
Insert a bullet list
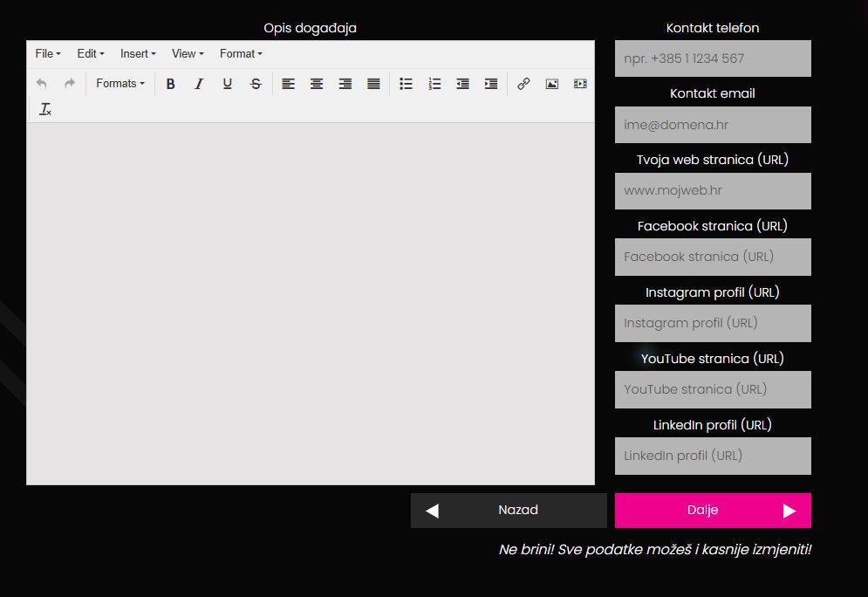pyautogui.click(x=406, y=84)
